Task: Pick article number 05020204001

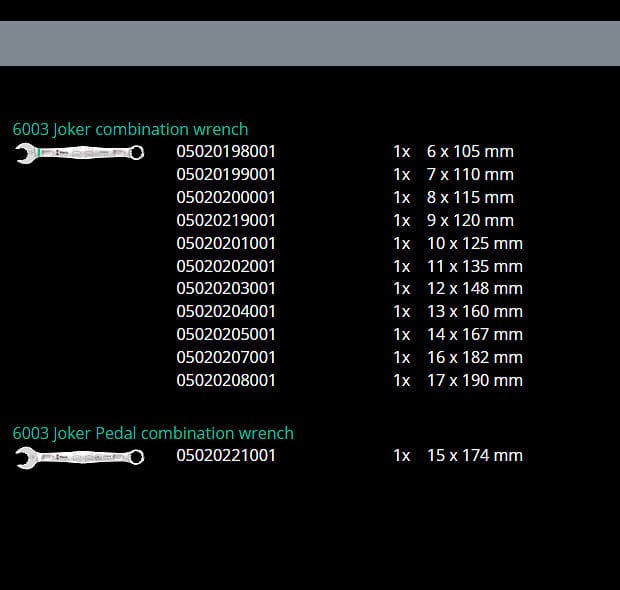Action: coord(226,311)
